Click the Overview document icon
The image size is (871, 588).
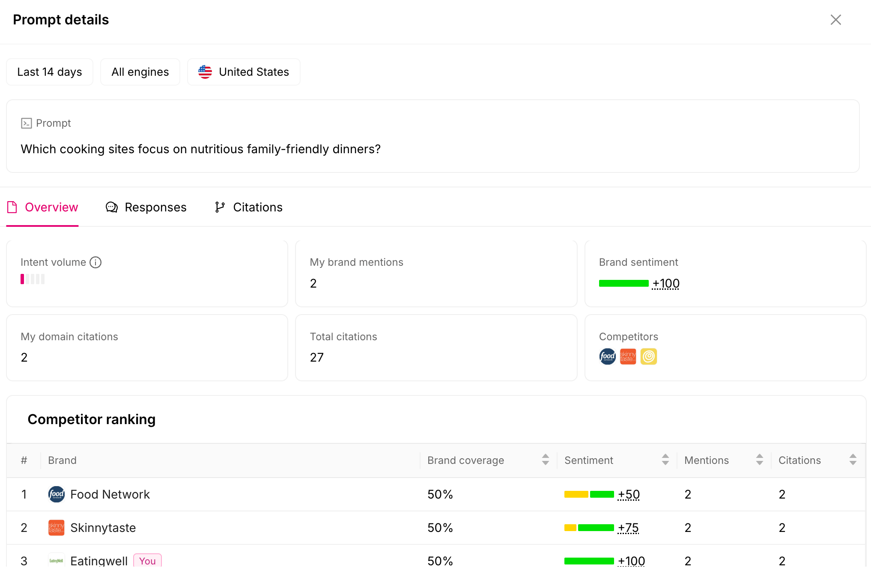pos(12,207)
